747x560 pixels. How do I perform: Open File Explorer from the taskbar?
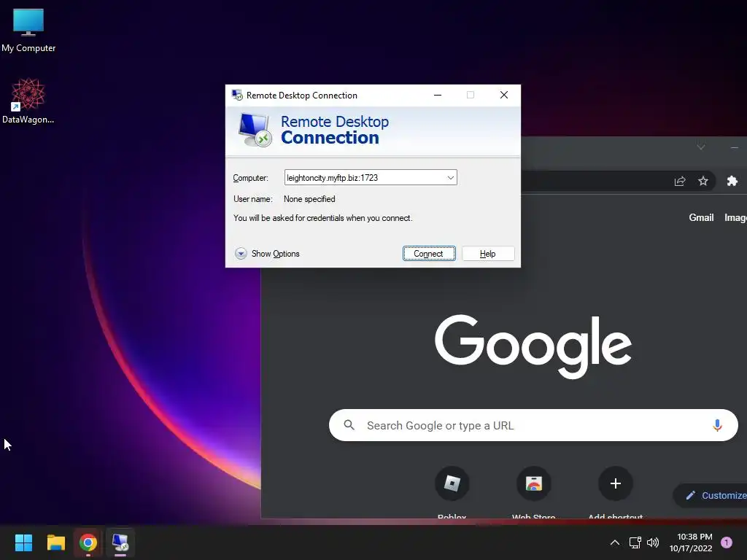[55, 542]
